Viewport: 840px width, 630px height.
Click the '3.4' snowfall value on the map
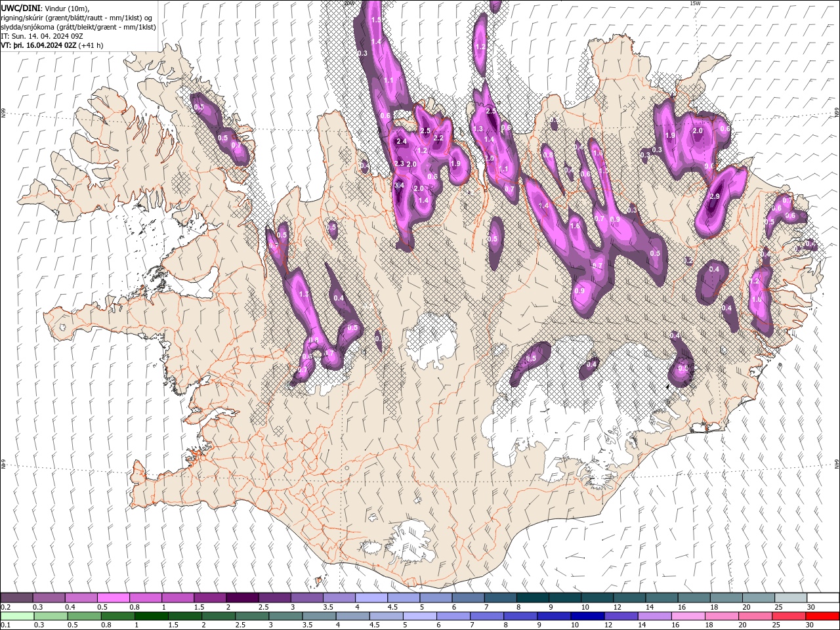(x=399, y=186)
